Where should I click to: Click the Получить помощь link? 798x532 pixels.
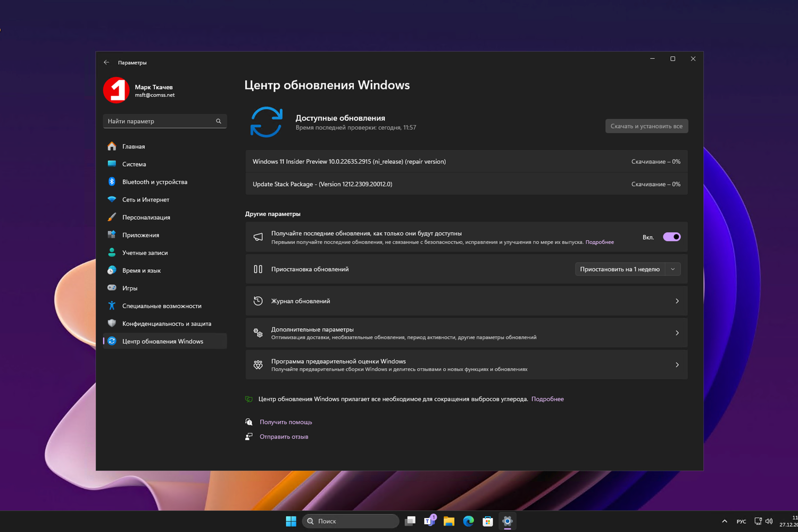coord(286,422)
